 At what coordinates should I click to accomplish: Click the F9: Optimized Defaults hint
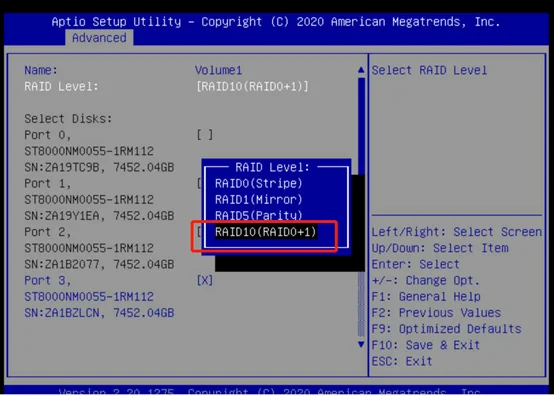click(447, 329)
